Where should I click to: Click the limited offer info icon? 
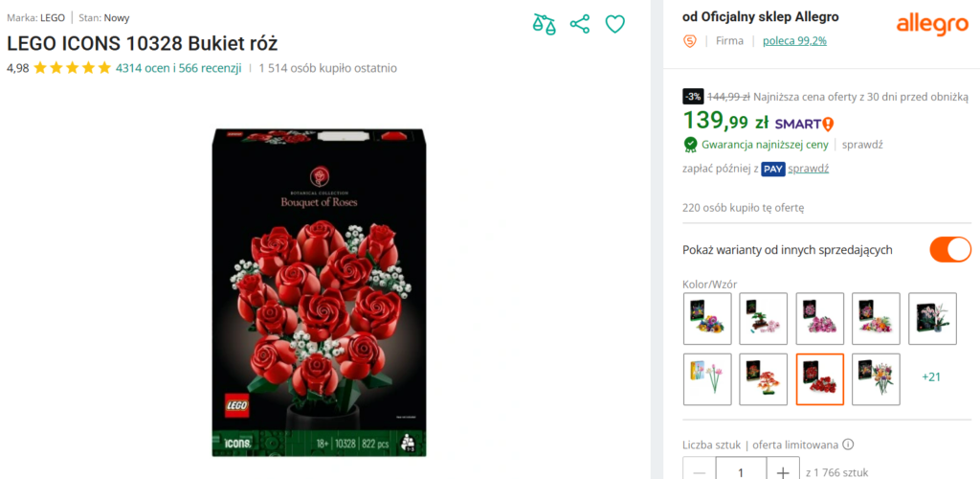[848, 445]
